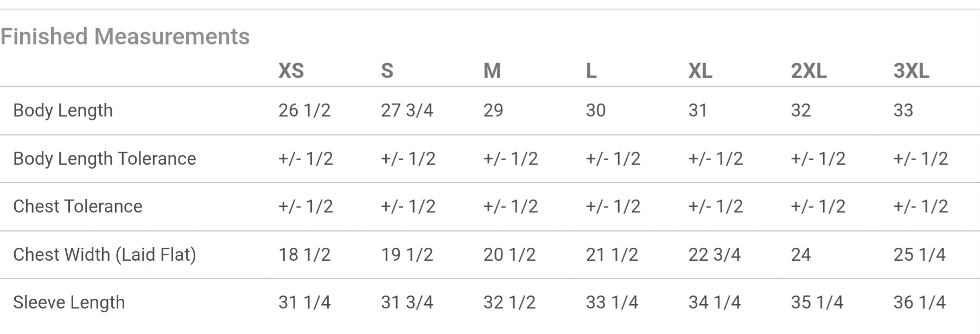Click the Sleeve Length row label
The height and width of the screenshot is (334, 980).
[x=69, y=302]
